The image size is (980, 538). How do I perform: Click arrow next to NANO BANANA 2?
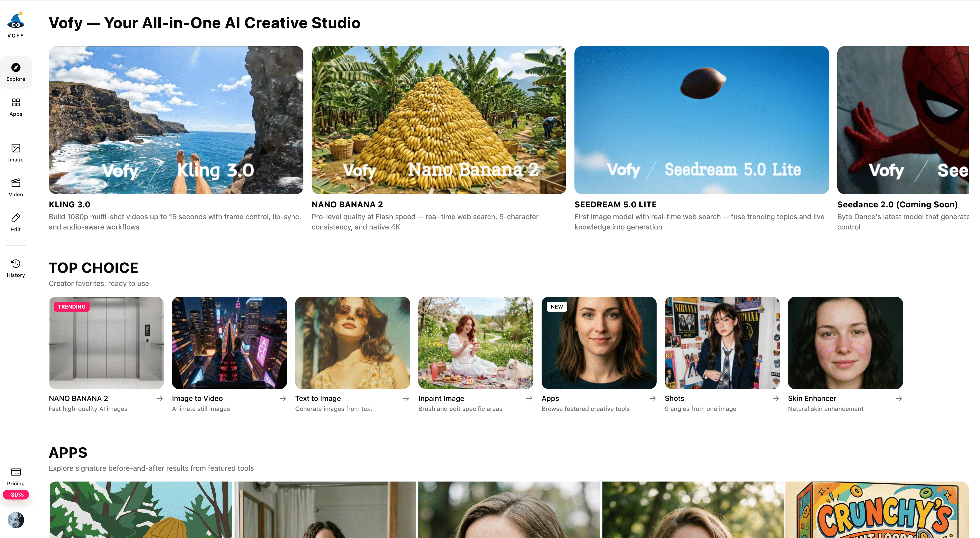coord(160,398)
